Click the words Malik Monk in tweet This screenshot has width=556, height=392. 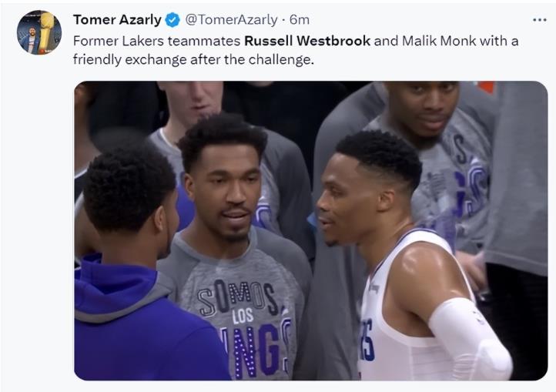click(x=439, y=41)
